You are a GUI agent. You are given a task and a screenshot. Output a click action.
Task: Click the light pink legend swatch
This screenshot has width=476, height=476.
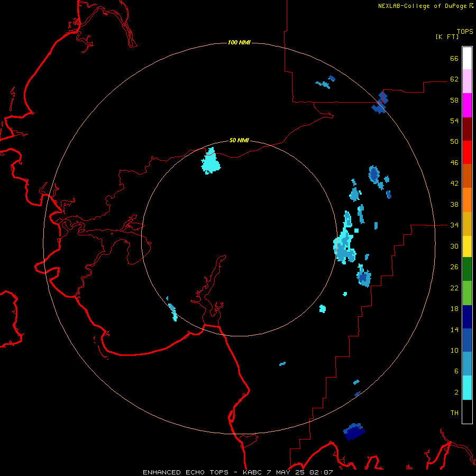[x=467, y=81]
